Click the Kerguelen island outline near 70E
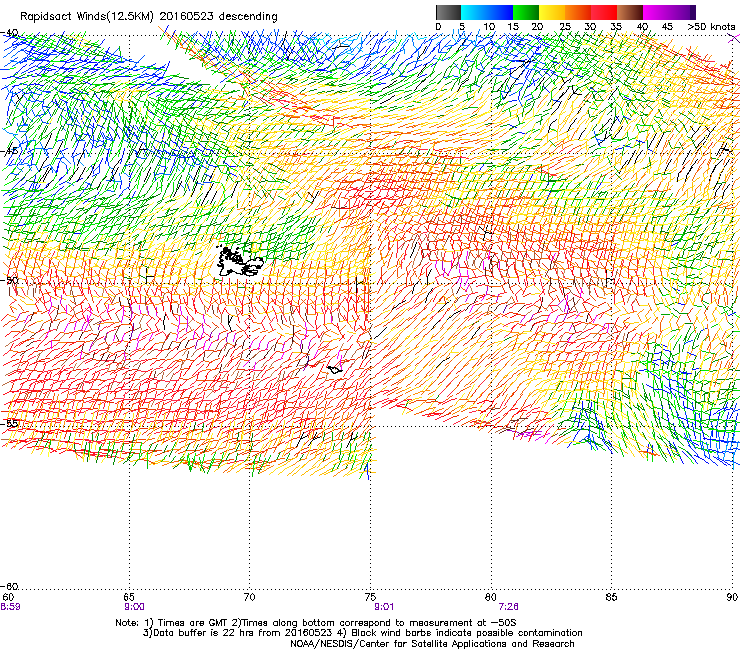Viewport: 740px width, 650px height. click(x=239, y=262)
